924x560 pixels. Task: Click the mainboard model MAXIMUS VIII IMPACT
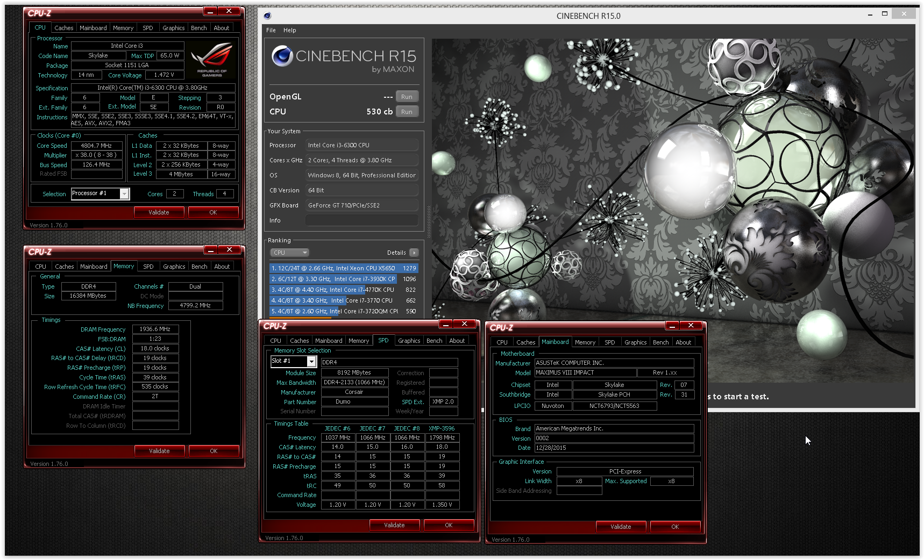(585, 372)
